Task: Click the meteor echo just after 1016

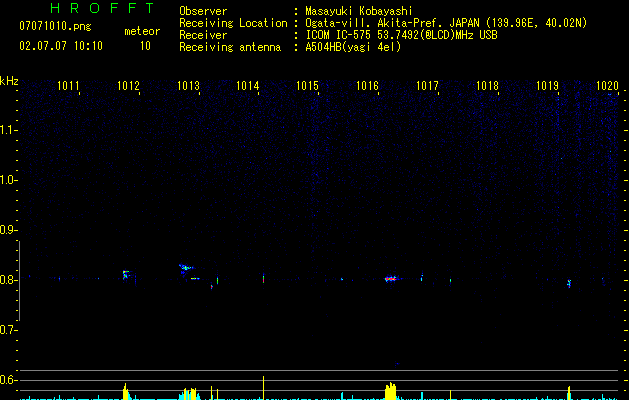Action: pos(390,278)
